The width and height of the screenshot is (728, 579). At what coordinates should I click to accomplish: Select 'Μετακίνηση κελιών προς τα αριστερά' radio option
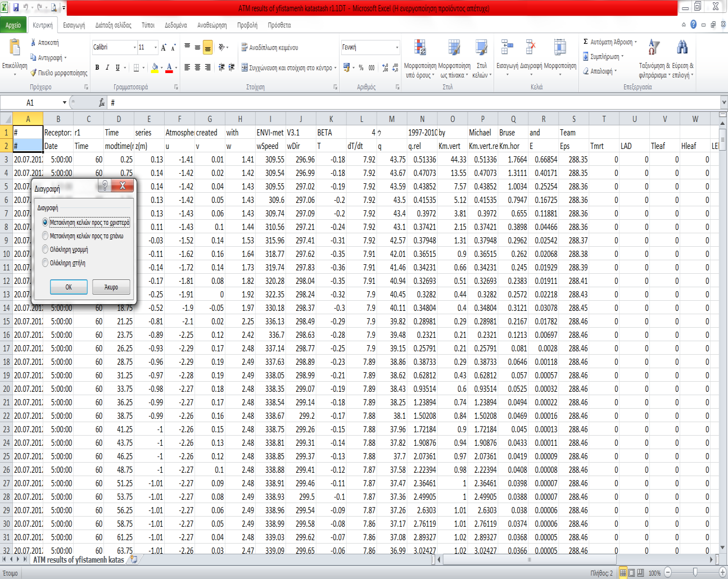[46, 223]
